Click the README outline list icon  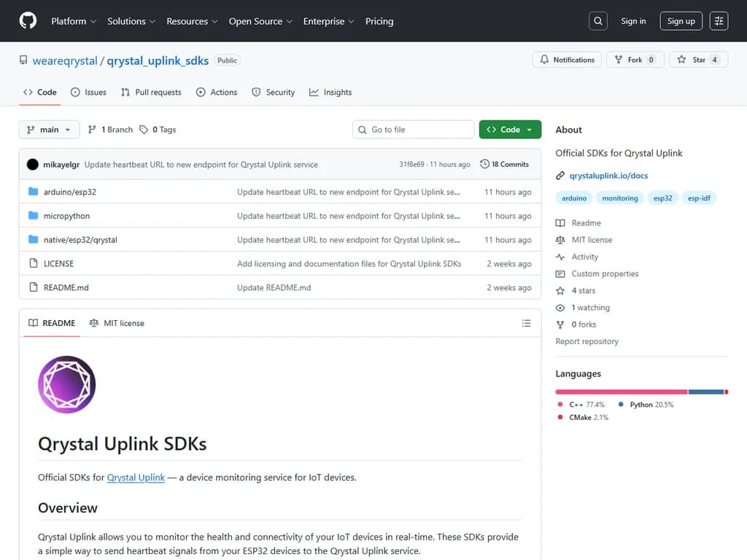(526, 323)
